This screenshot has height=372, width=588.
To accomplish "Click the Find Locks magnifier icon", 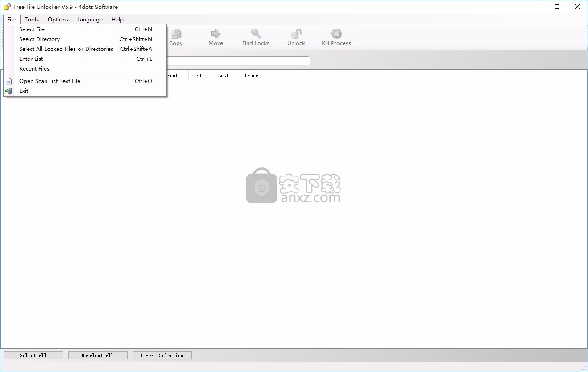I will click(256, 34).
